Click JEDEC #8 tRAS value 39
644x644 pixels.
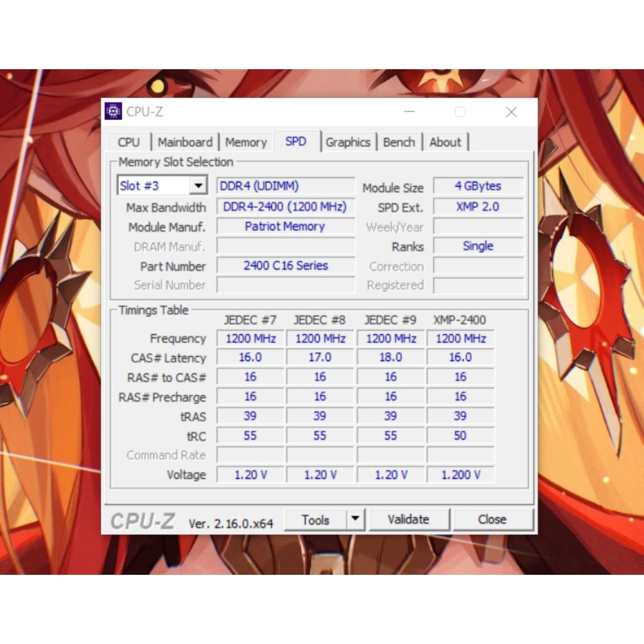320,416
